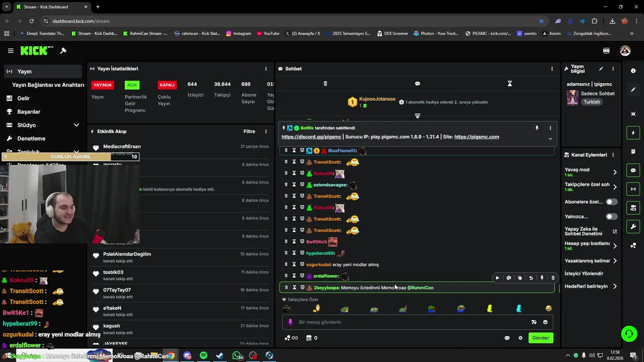Click the heart icon for PolatAlemdarDegilim
Image resolution: width=644 pixels, height=362 pixels.
point(96,255)
